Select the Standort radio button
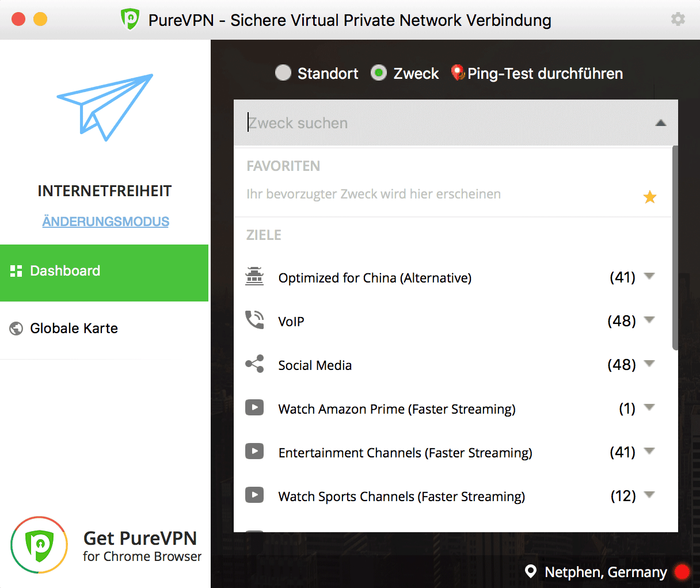Image resolution: width=700 pixels, height=588 pixels. click(283, 72)
